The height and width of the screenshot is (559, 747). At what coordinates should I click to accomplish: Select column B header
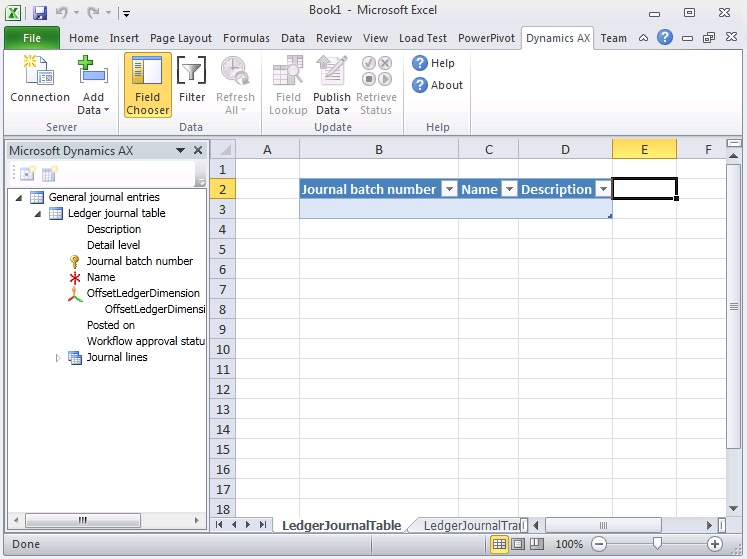click(379, 150)
